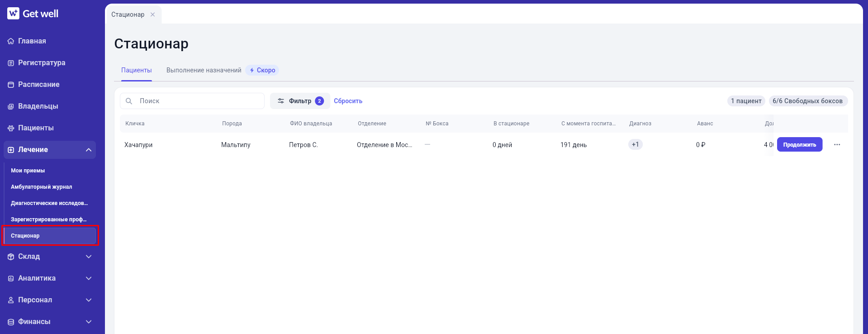Collapse the Лечение section
The height and width of the screenshot is (334, 868).
89,150
